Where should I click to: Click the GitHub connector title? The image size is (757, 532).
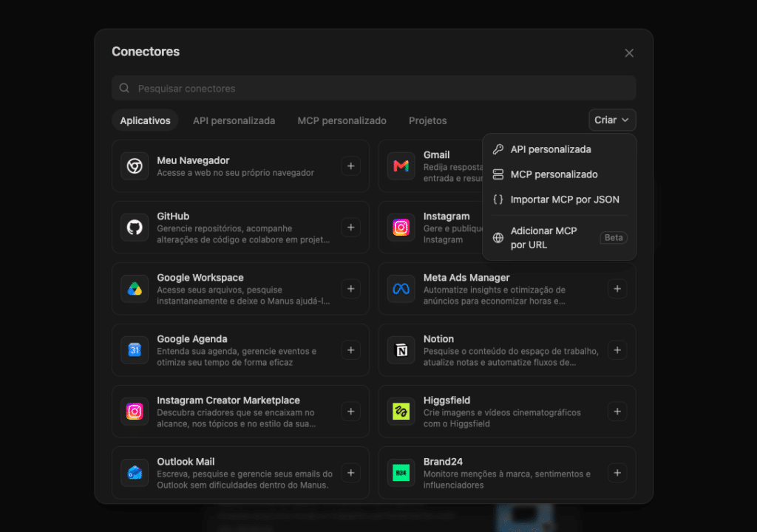click(x=173, y=216)
